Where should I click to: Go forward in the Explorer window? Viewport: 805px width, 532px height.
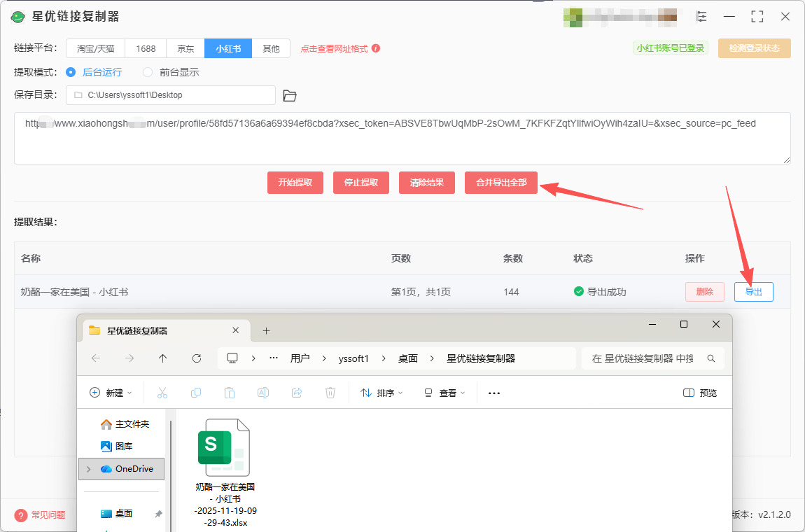(x=129, y=358)
